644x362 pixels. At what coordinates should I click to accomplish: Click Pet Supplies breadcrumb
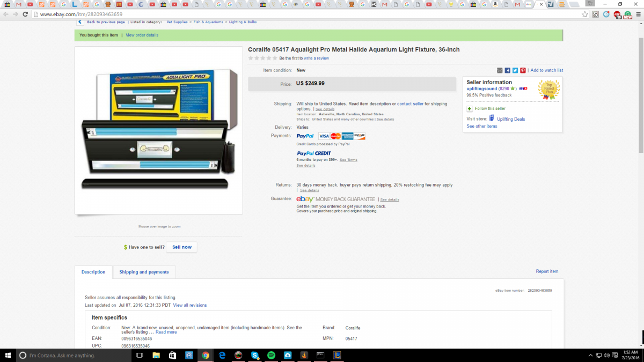(x=177, y=22)
